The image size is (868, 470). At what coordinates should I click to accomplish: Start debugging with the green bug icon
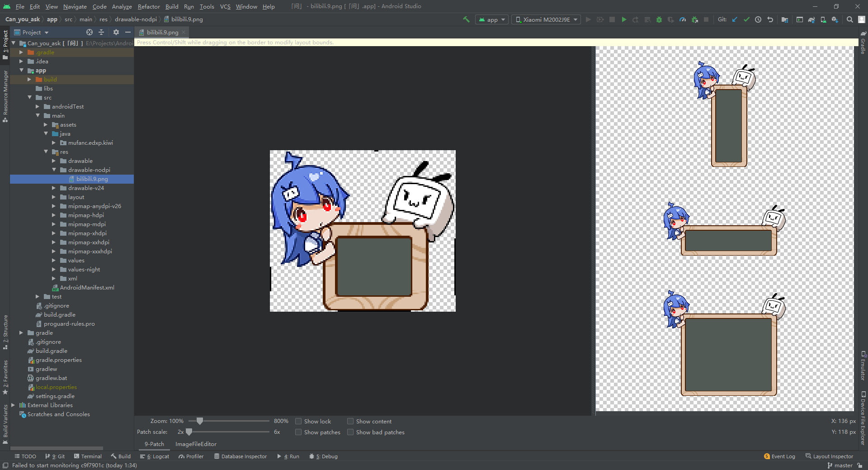(x=659, y=19)
